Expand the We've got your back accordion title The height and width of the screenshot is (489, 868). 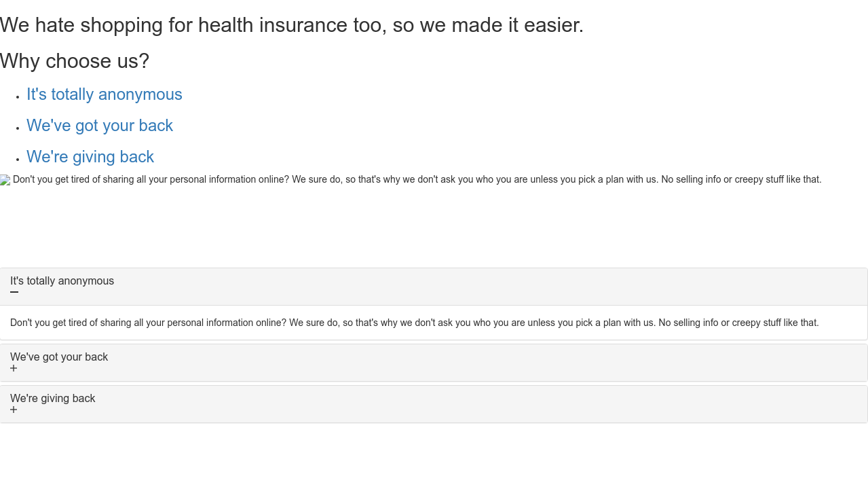(59, 357)
